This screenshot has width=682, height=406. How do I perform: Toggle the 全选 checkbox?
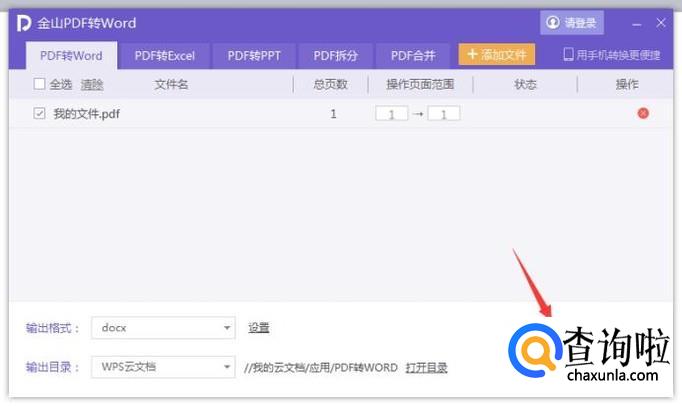[x=39, y=84]
